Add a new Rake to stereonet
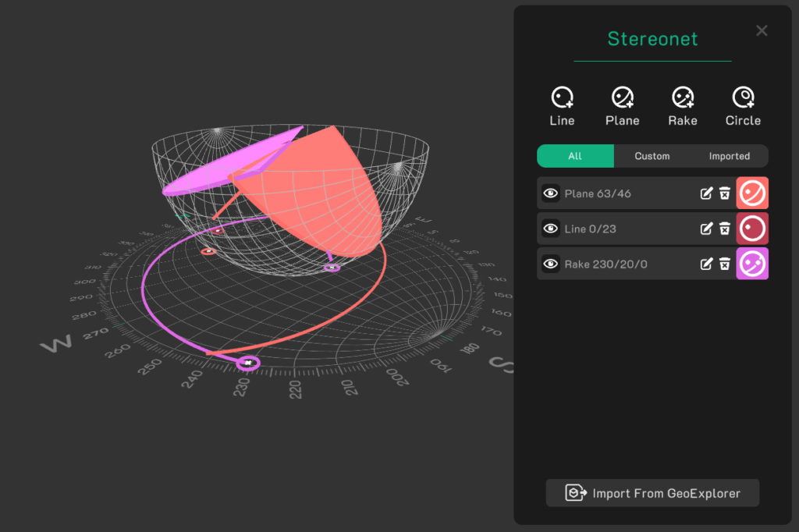This screenshot has width=799, height=532. [x=683, y=106]
